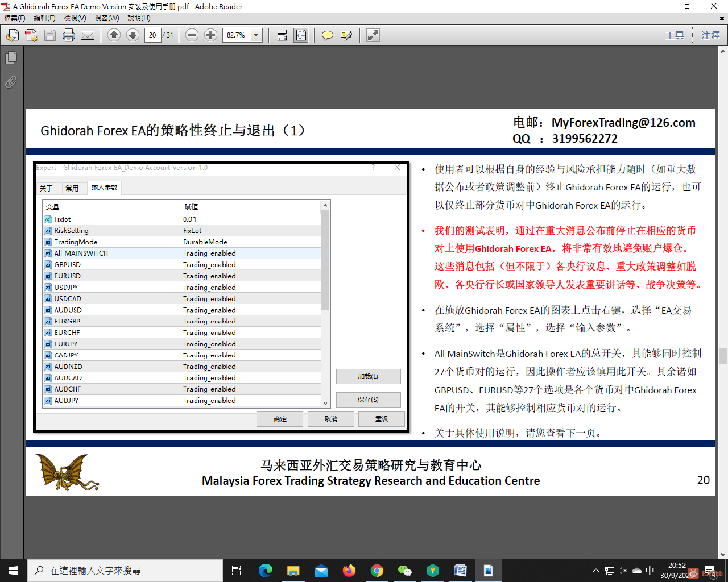The image size is (728, 582).
Task: Open the attachments paperclip panel
Action: click(x=11, y=82)
